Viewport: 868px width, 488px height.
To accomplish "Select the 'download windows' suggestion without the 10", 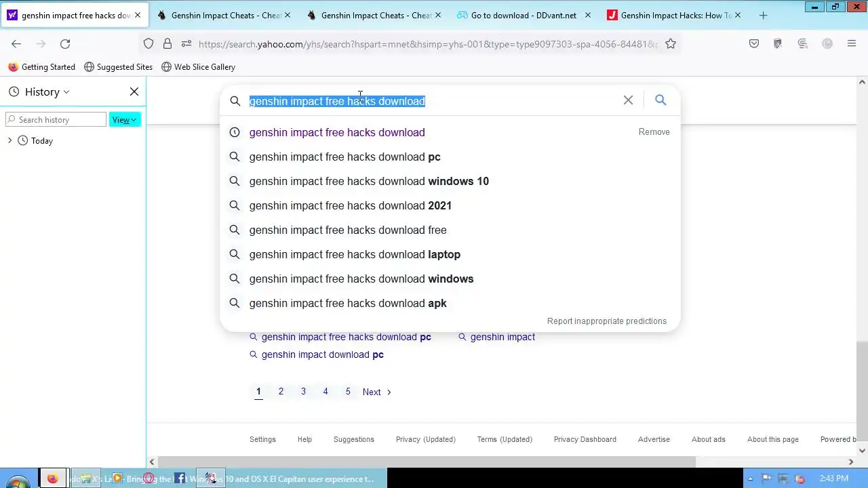I will click(x=450, y=279).
